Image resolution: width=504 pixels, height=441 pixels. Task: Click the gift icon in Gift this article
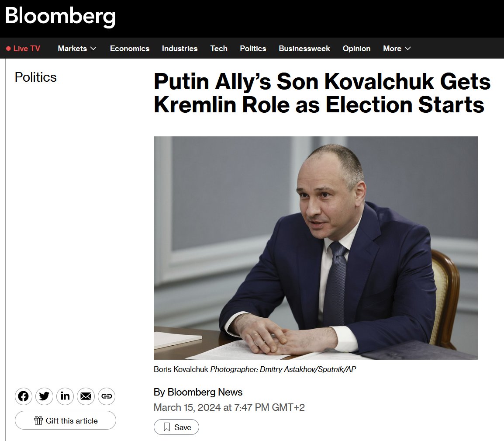(x=38, y=420)
